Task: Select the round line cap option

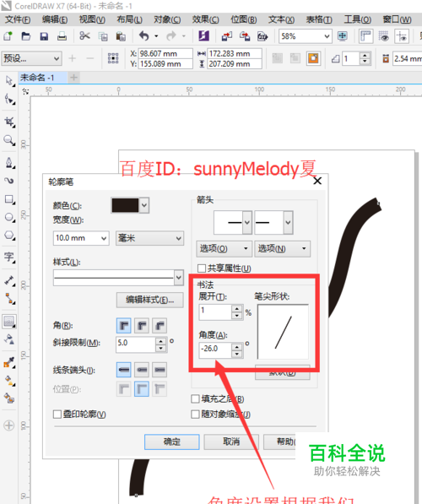Action: (x=142, y=370)
